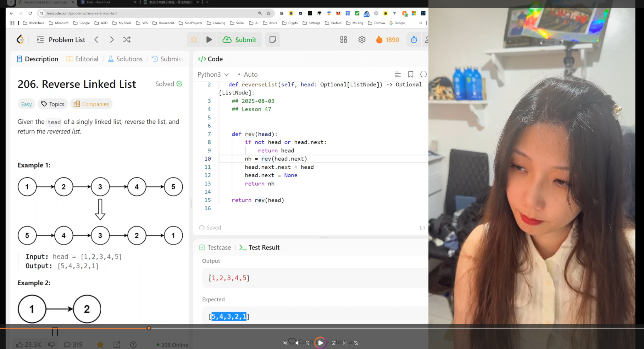
Task: Click the Solved status indicator
Action: pyautogui.click(x=169, y=84)
